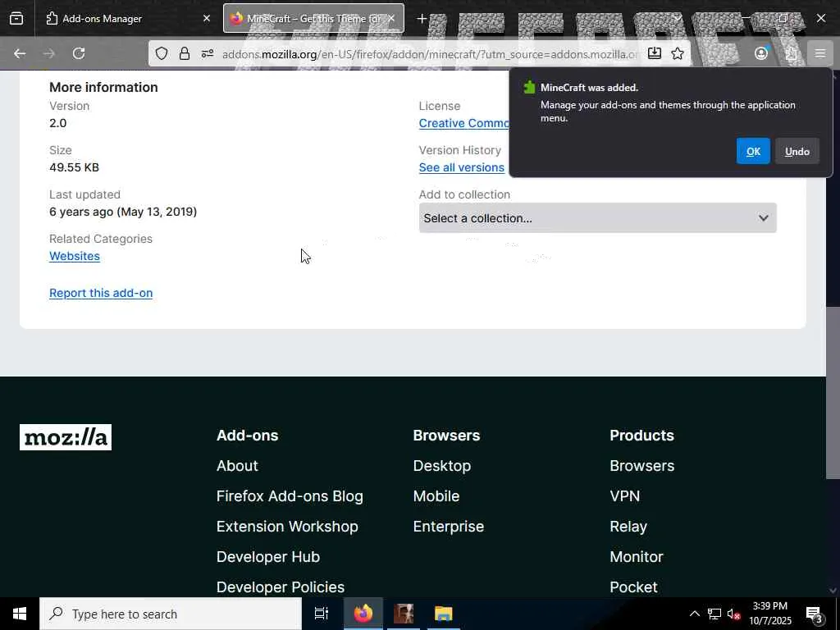Click the Mobile browsers link
Viewport: 840px width, 630px height.
tap(436, 496)
